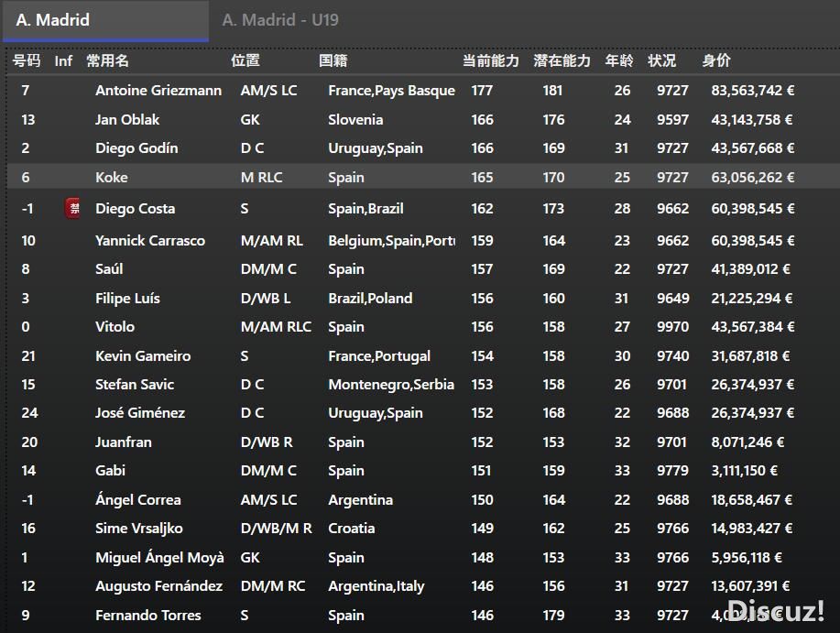This screenshot has height=633, width=840.
Task: Select player Augusto Fernández
Action: coord(159,586)
